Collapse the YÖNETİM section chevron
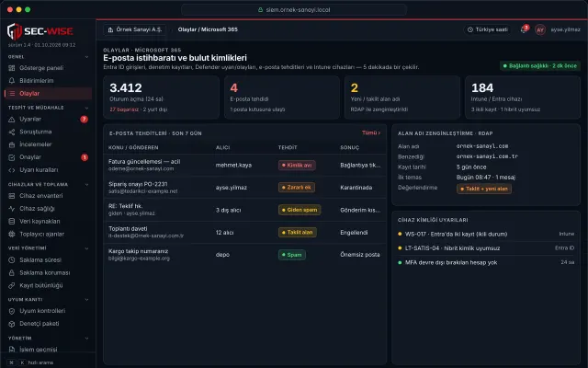 coord(86,339)
